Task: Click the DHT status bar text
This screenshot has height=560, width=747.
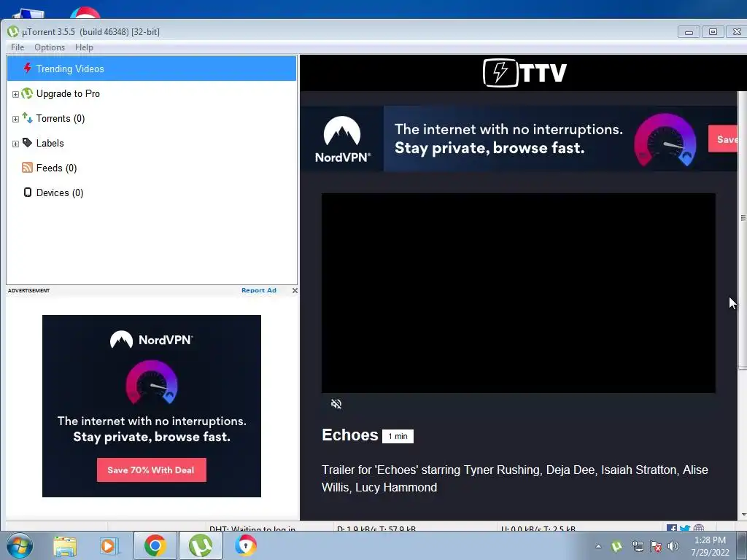Action: (252, 529)
